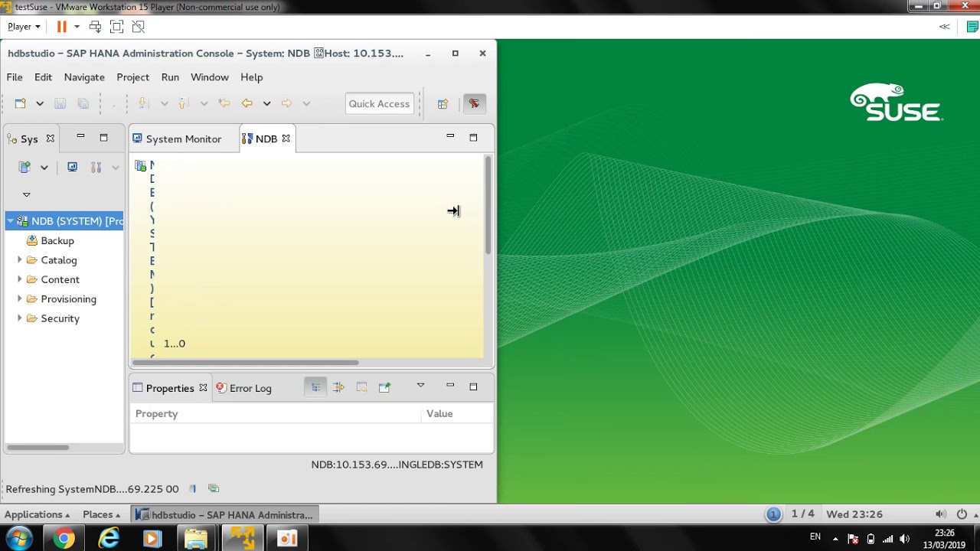Screen dimensions: 980x551
Task: Click the yellow Forward arrow icon
Action: [286, 103]
